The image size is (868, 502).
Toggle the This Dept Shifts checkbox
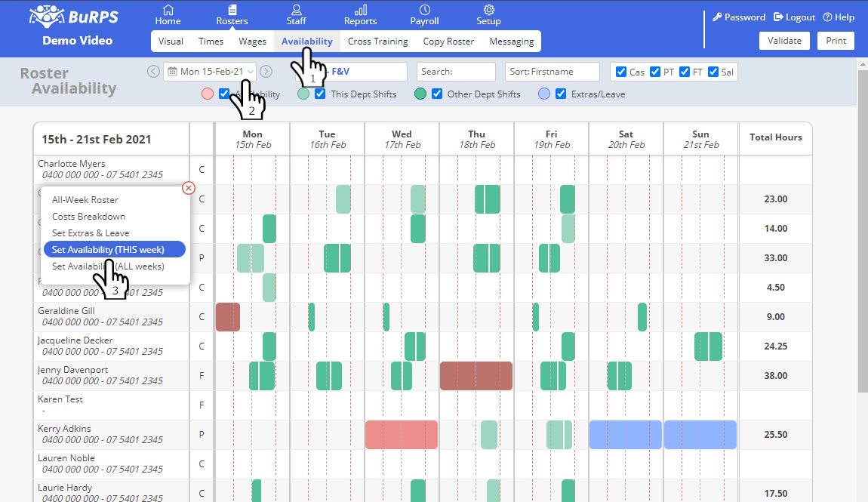(x=320, y=94)
